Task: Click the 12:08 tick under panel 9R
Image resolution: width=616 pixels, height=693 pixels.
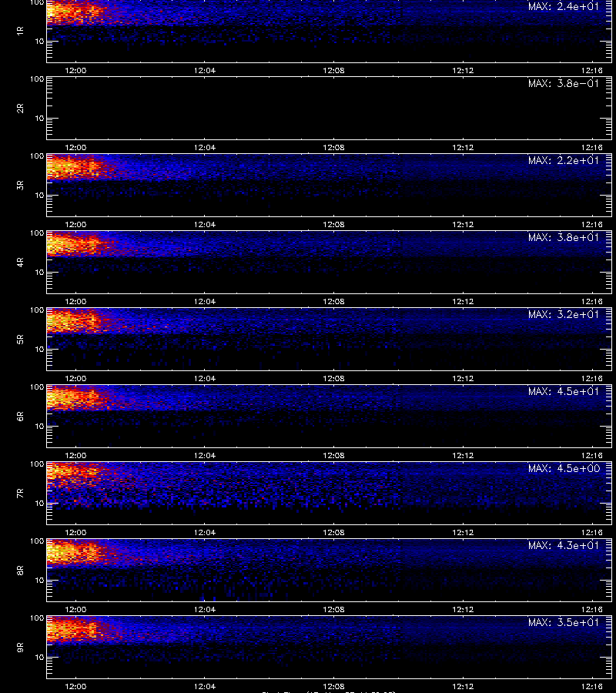Action: pos(333,686)
